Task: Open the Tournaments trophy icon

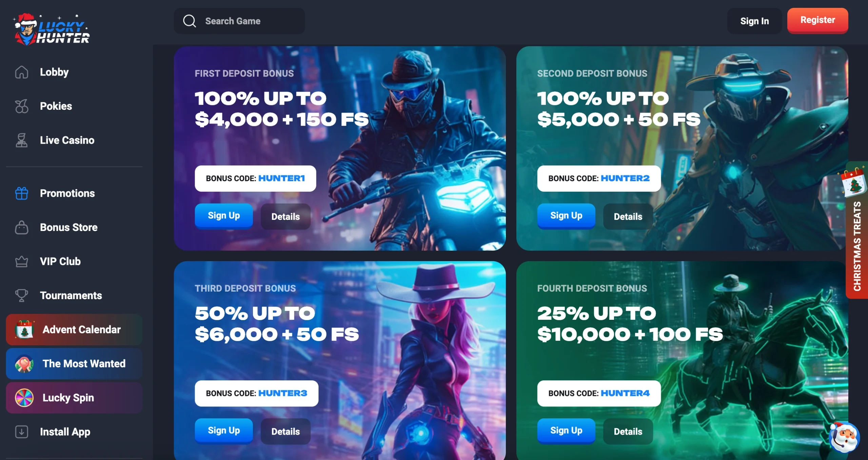Action: [21, 295]
